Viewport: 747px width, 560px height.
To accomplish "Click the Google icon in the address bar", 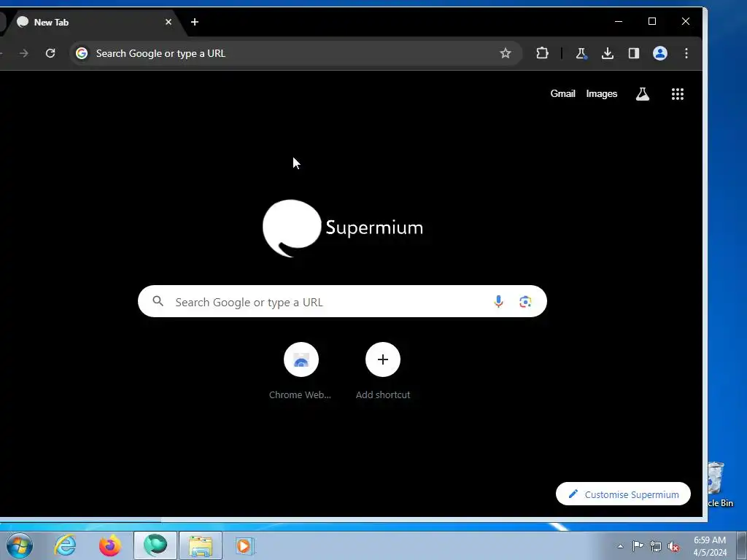I will 82,53.
